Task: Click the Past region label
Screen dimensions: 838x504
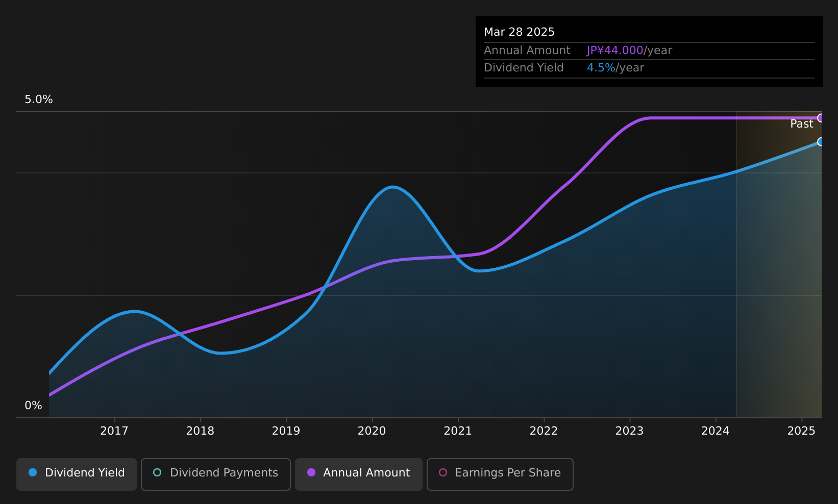Action: (802, 124)
